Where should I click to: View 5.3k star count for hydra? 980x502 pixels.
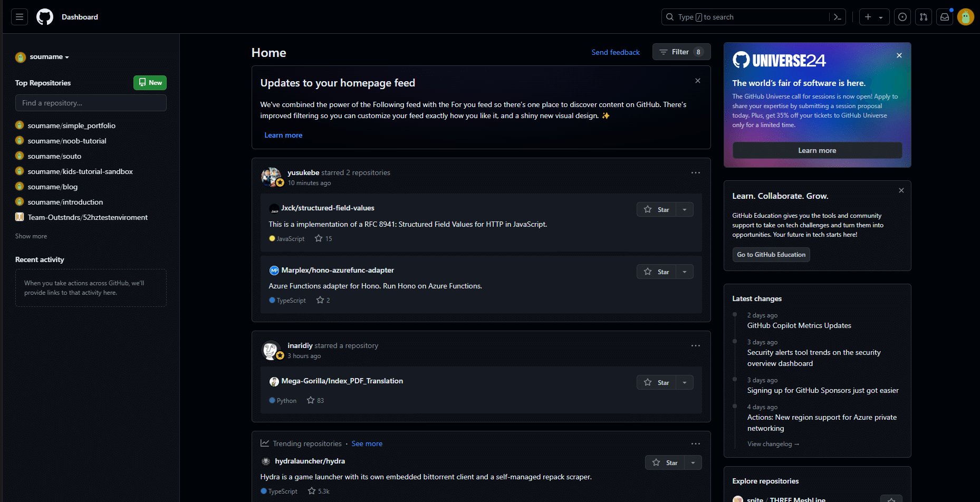[x=319, y=491]
